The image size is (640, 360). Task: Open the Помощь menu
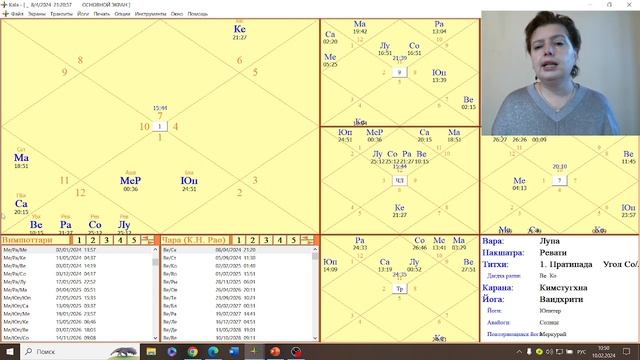pos(198,14)
